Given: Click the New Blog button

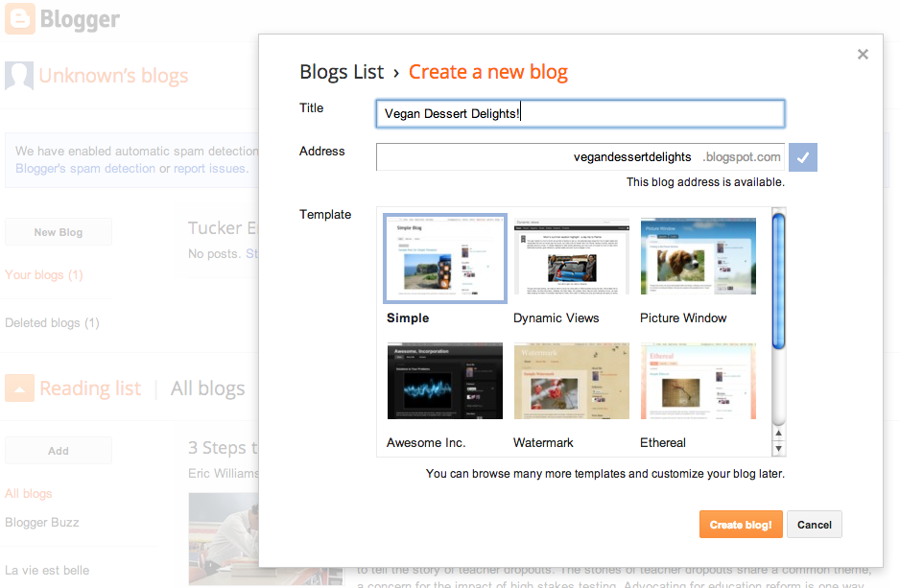Looking at the screenshot, I should coord(58,232).
